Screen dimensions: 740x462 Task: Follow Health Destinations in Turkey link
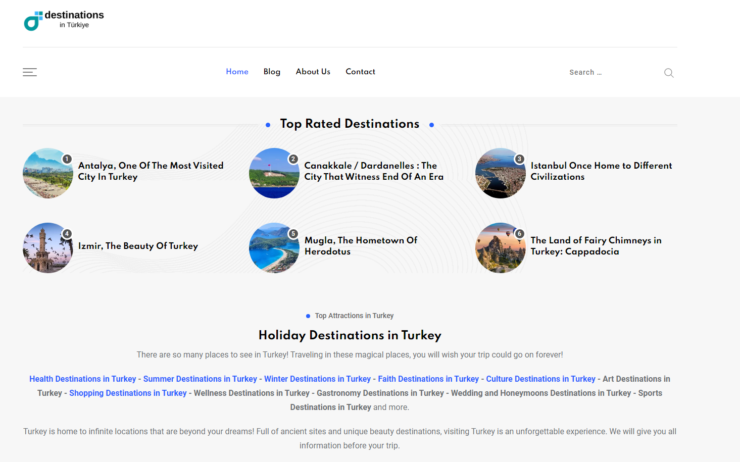click(x=83, y=379)
